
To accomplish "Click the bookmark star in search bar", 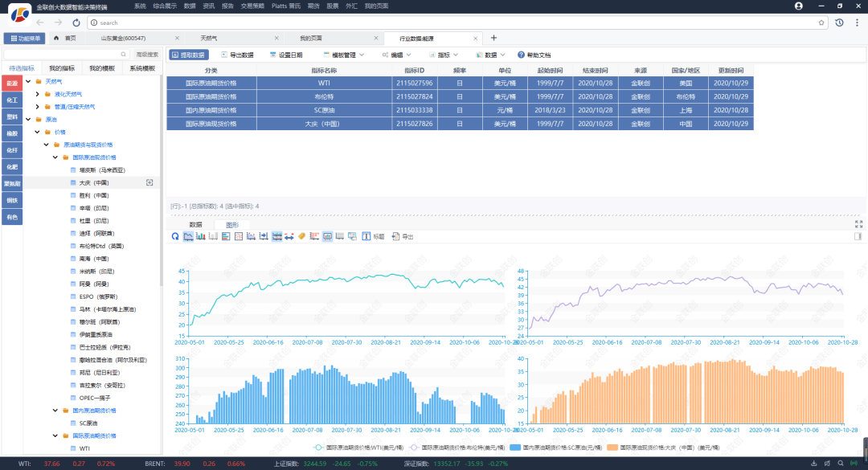I will tap(822, 22).
